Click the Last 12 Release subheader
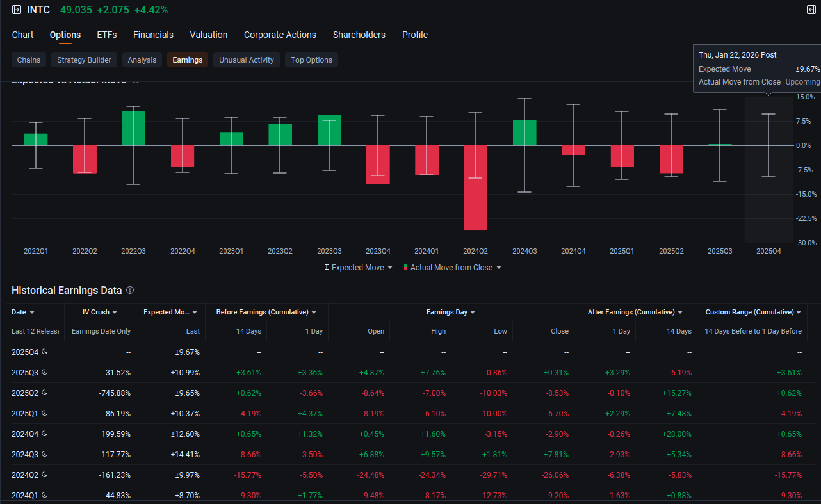The height and width of the screenshot is (504, 821). click(x=35, y=331)
